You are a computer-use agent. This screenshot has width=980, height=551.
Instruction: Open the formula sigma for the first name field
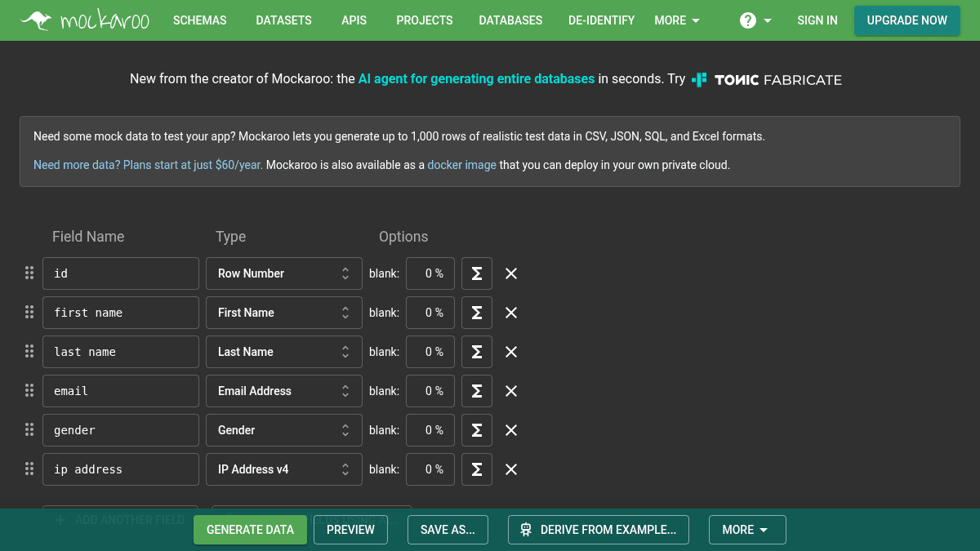coord(477,313)
